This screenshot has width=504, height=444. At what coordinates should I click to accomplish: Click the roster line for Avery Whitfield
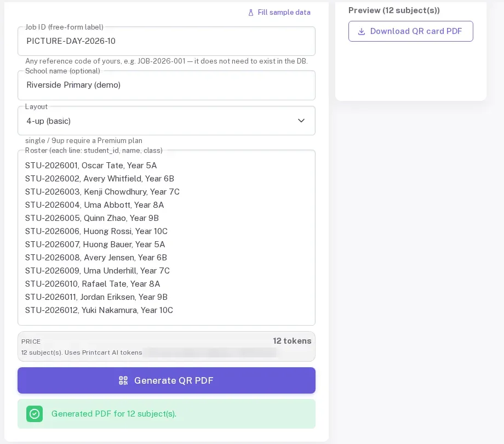point(100,179)
